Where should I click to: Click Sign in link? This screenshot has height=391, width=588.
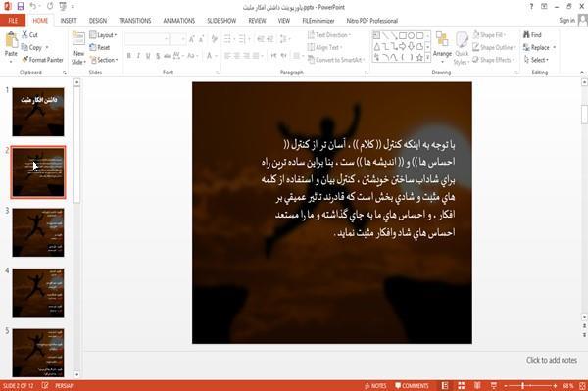[566, 21]
